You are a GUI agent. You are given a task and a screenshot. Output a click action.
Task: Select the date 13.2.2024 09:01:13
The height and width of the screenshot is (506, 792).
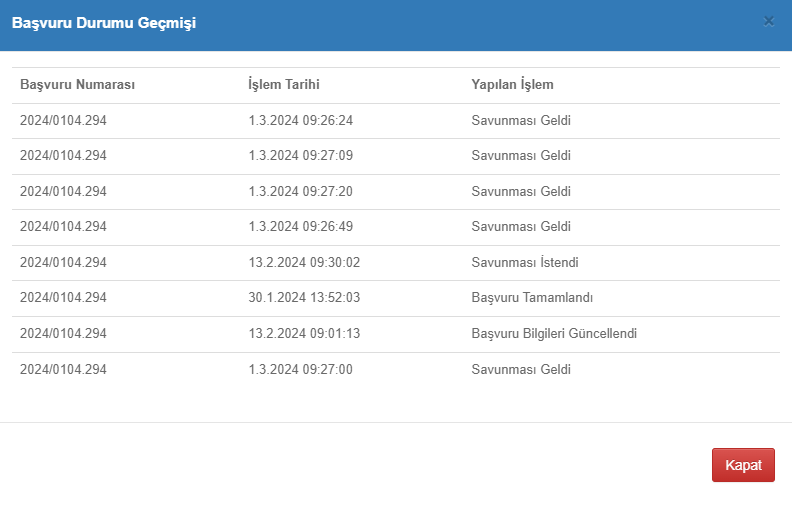304,333
